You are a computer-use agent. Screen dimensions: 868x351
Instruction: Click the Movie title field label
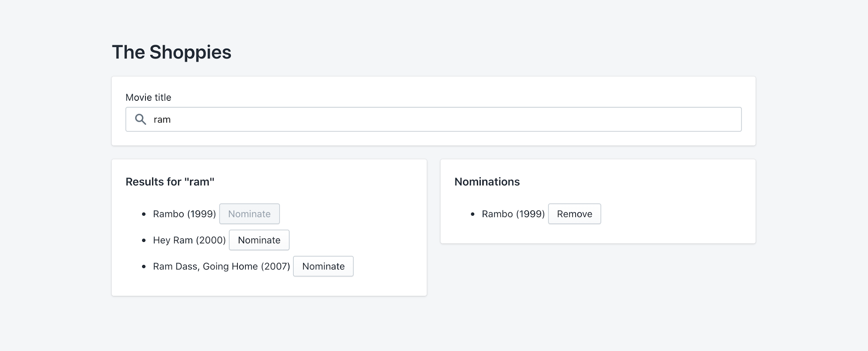pos(148,97)
